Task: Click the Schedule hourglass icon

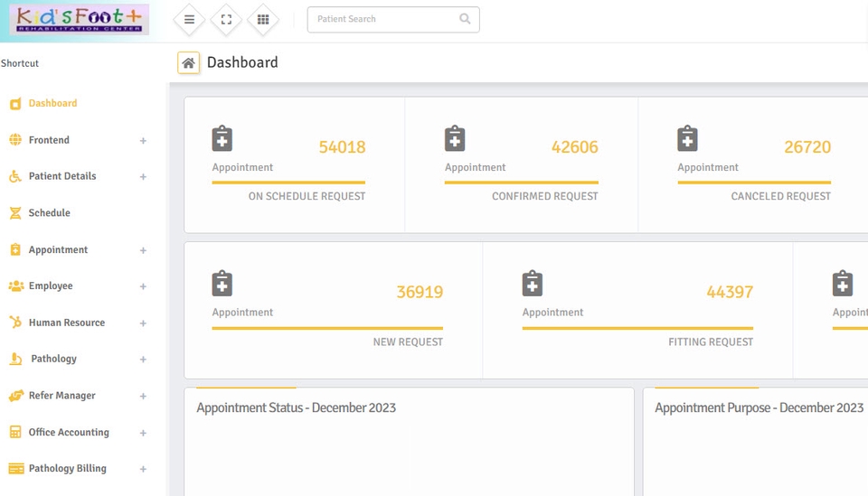Action: 15,213
